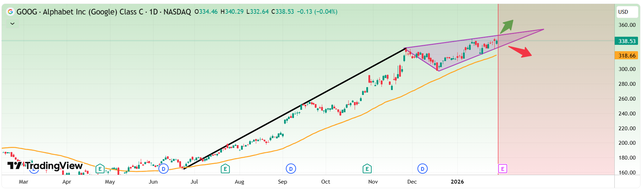The width and height of the screenshot is (644, 191).
Task: Open the earnings marker near August
Action: [x=225, y=169]
